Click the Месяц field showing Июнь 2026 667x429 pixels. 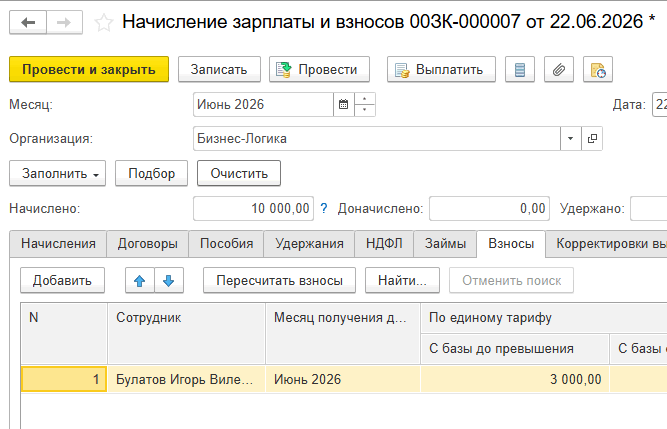click(x=263, y=104)
